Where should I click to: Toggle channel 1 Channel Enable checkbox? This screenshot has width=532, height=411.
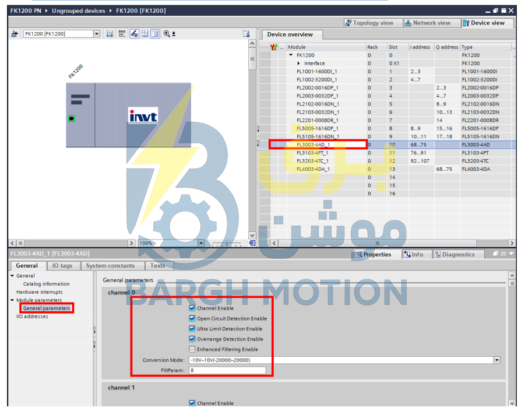[x=192, y=403]
